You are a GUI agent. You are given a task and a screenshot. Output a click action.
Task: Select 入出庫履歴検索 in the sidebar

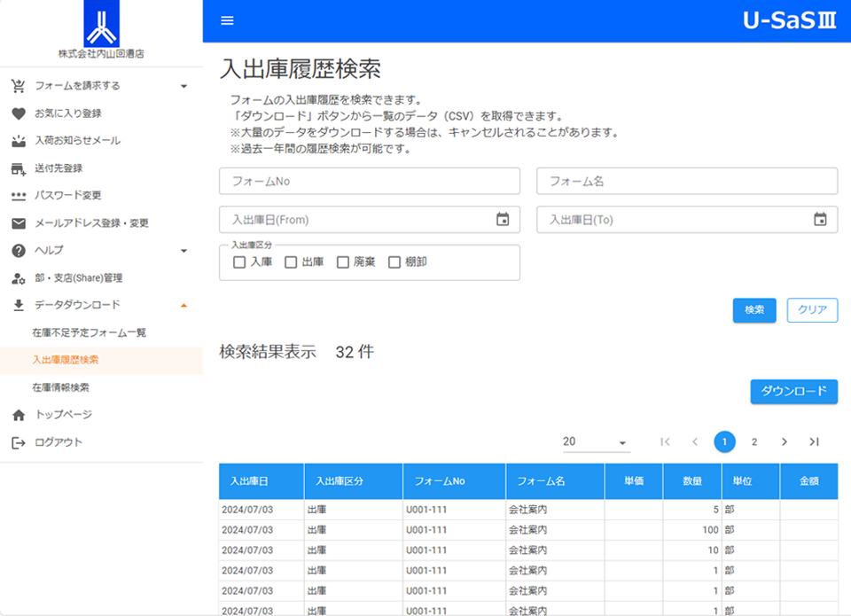tap(101, 360)
